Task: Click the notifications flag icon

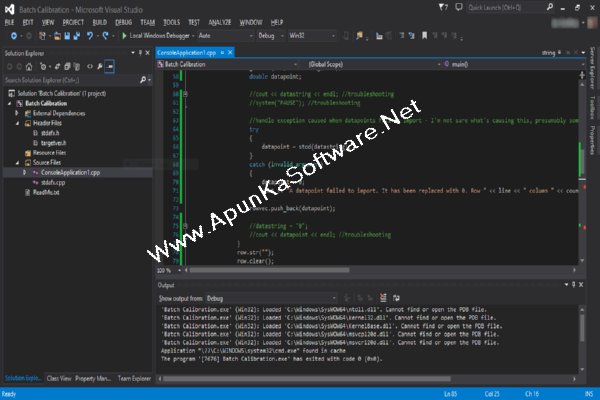Action: [443, 7]
